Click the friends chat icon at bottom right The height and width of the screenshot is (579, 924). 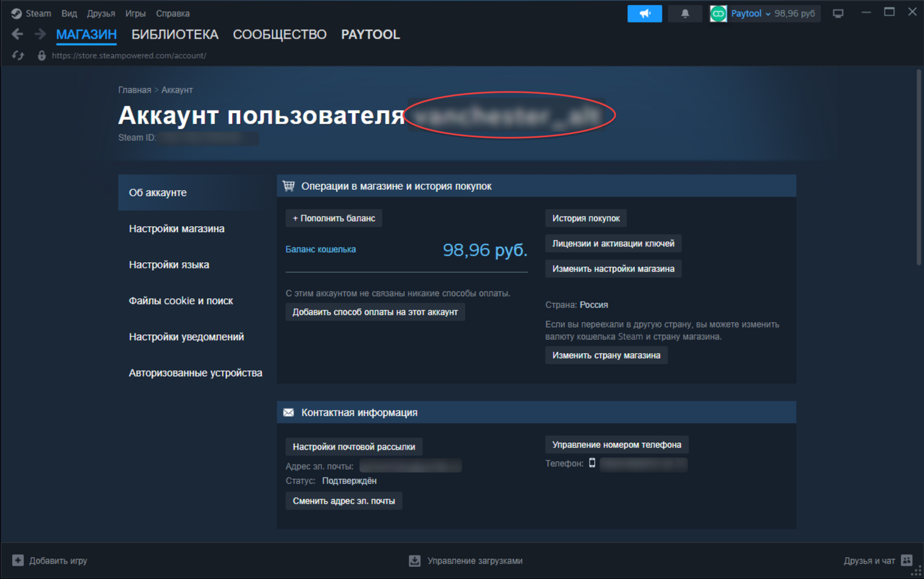907,560
